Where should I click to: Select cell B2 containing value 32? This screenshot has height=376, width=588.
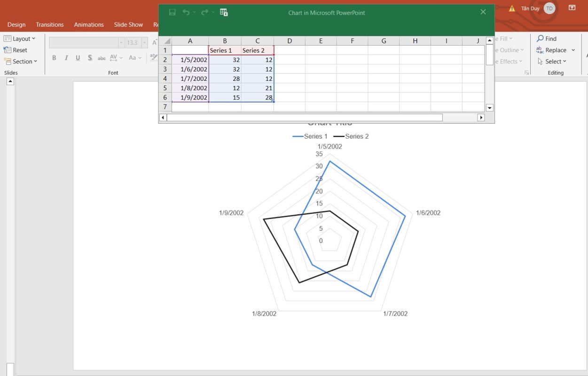pyautogui.click(x=225, y=60)
